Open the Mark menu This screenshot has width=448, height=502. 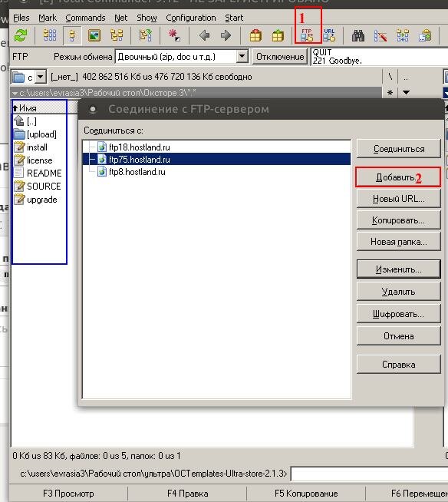pyautogui.click(x=48, y=18)
